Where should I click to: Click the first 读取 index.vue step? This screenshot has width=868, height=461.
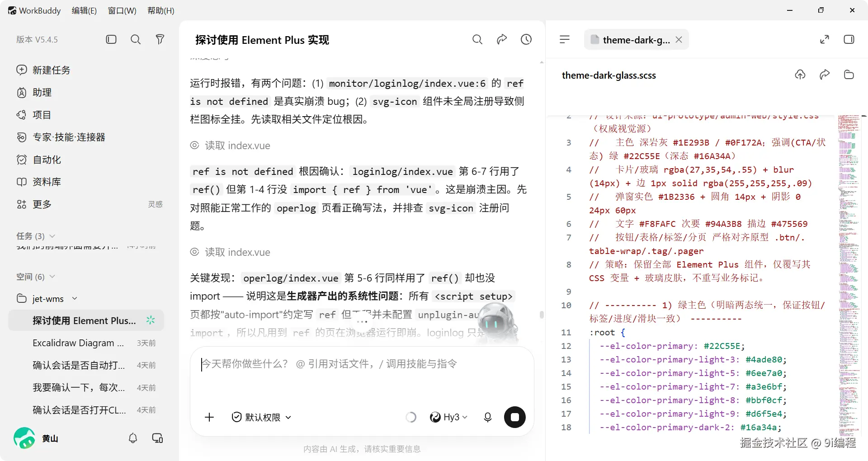(230, 146)
